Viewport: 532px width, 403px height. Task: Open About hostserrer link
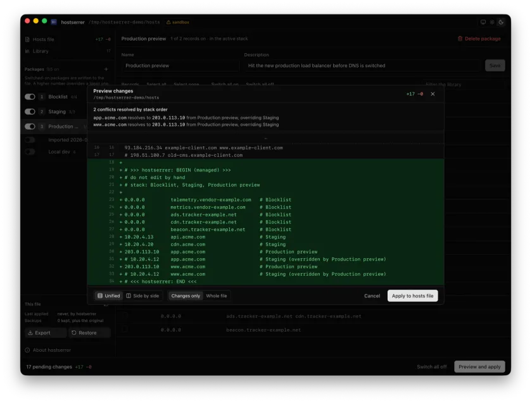(48, 350)
